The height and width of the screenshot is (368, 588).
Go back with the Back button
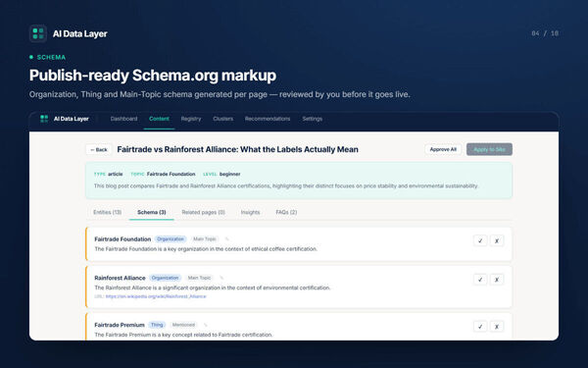click(99, 149)
